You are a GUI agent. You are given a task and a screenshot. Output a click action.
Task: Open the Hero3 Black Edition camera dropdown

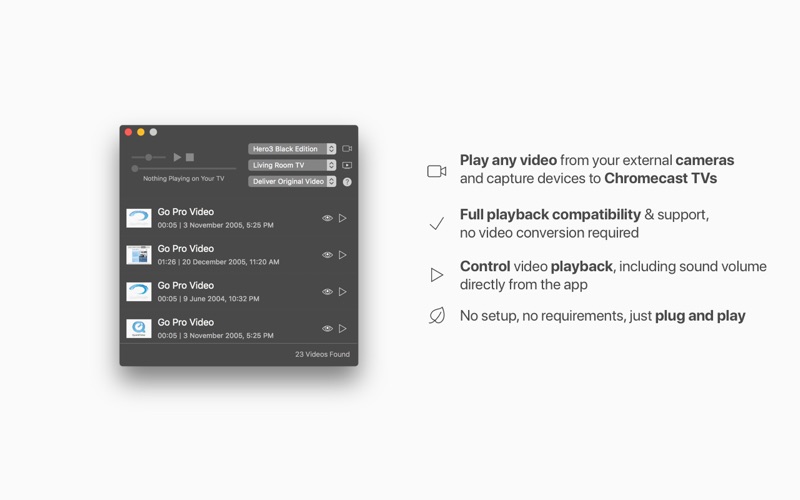[x=292, y=148]
